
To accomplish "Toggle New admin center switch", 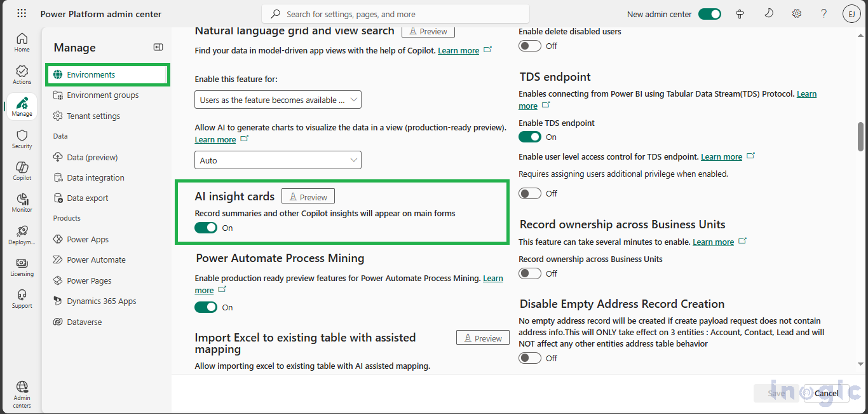I will coord(710,14).
